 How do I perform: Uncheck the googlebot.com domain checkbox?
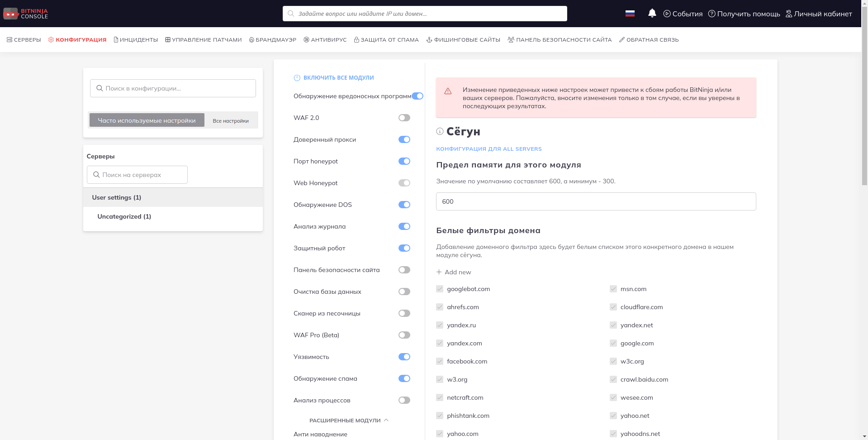pyautogui.click(x=440, y=289)
